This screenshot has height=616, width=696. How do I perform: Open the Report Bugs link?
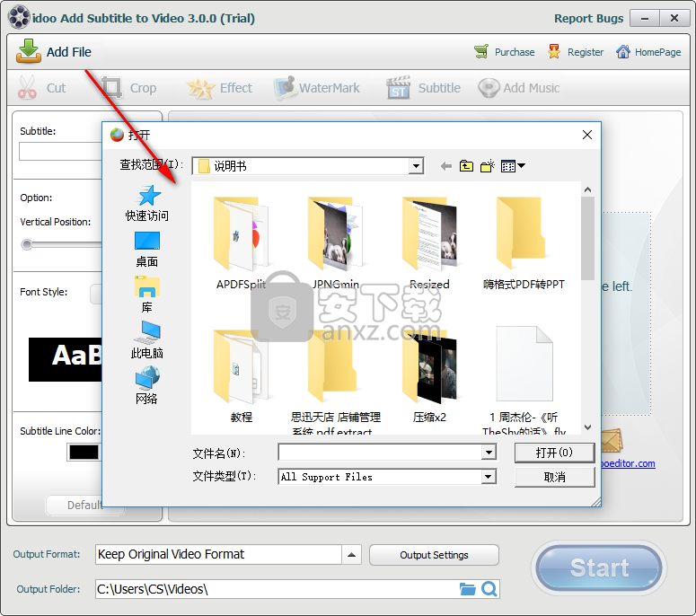[x=588, y=18]
